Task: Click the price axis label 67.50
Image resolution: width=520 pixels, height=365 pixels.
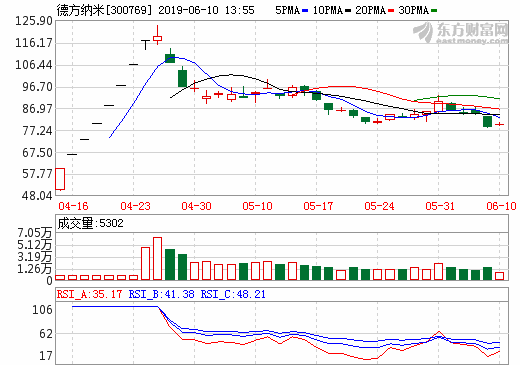Action: click(37, 153)
